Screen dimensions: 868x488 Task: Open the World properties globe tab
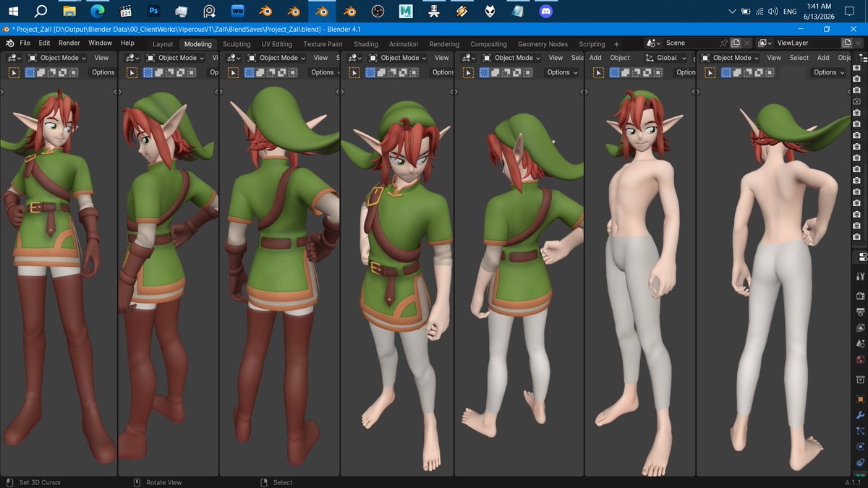pos(861,359)
